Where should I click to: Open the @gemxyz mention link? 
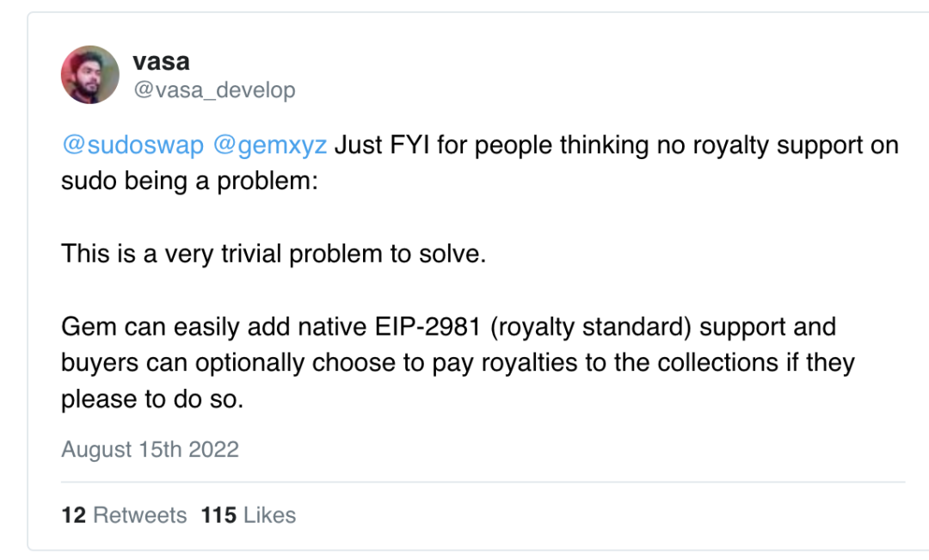click(x=269, y=145)
